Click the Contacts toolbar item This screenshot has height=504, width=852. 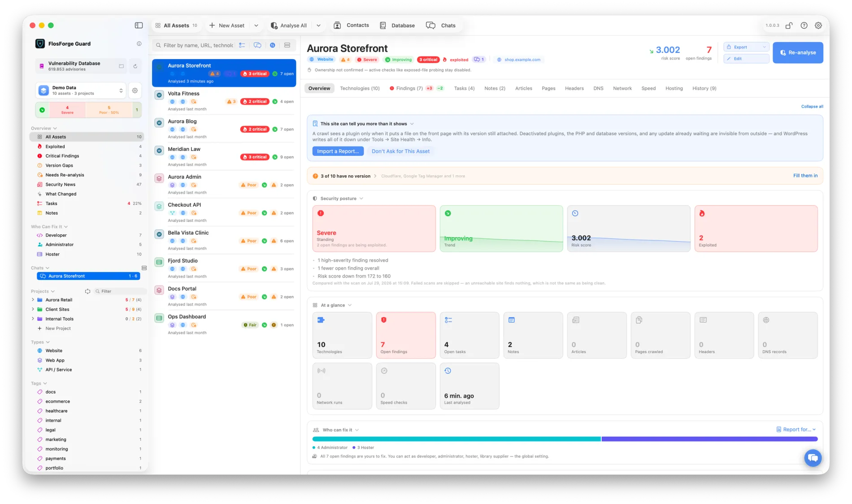click(x=351, y=26)
